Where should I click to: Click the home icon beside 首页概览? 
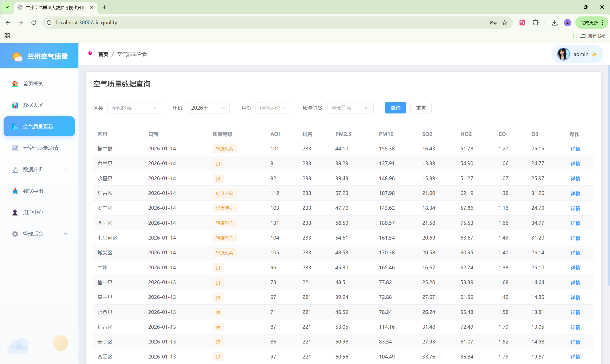tap(15, 84)
